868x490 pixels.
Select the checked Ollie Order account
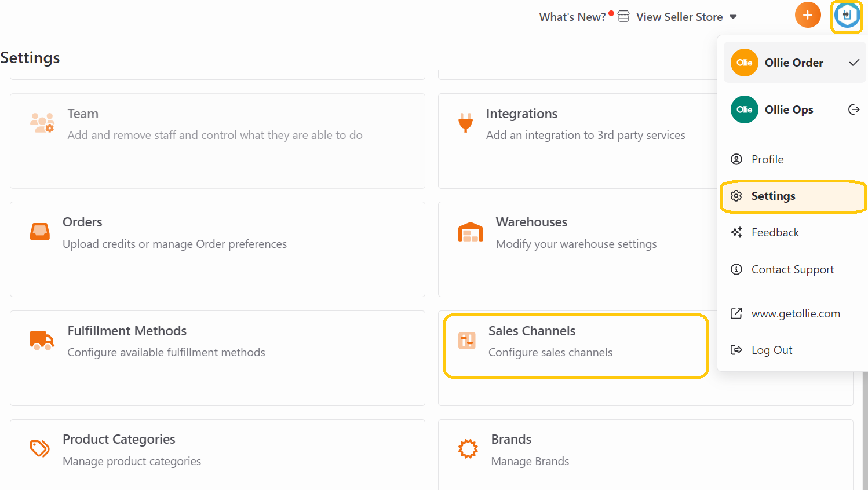pyautogui.click(x=794, y=63)
